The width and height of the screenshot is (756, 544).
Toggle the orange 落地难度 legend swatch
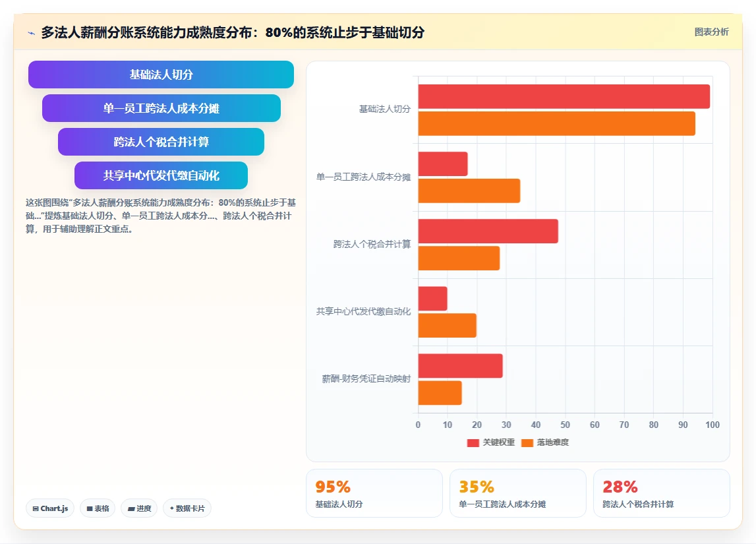[527, 442]
